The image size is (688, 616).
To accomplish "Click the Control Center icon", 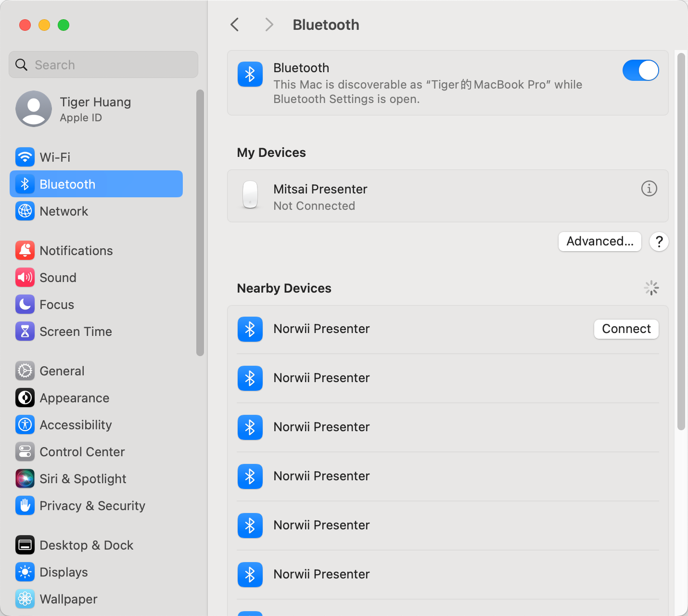I will (25, 451).
